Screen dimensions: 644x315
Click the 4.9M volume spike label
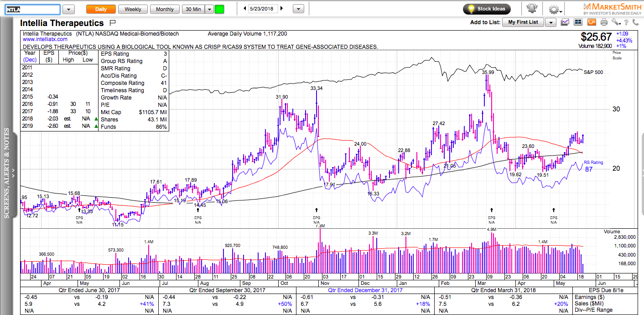click(x=492, y=230)
